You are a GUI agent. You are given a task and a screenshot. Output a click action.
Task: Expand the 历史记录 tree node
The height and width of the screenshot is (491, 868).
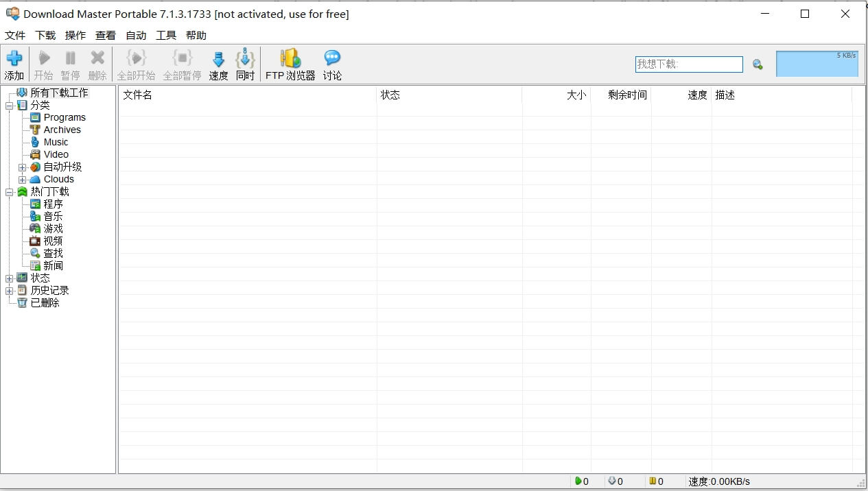pyautogui.click(x=9, y=291)
